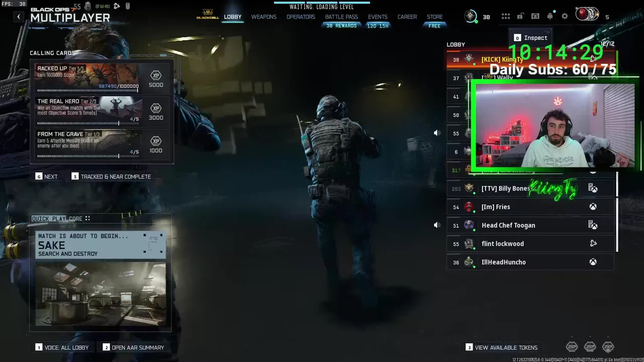The height and width of the screenshot is (362, 644).
Task: Open the settings gear icon
Action: (565, 17)
